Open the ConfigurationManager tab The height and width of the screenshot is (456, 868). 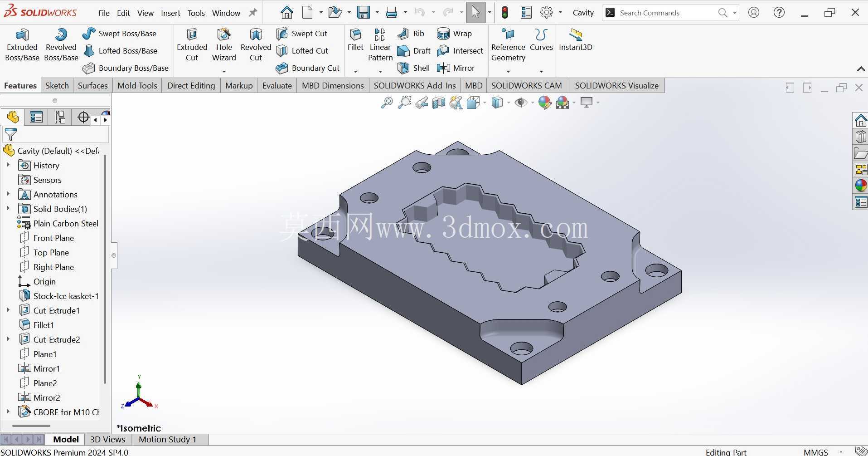click(x=60, y=118)
